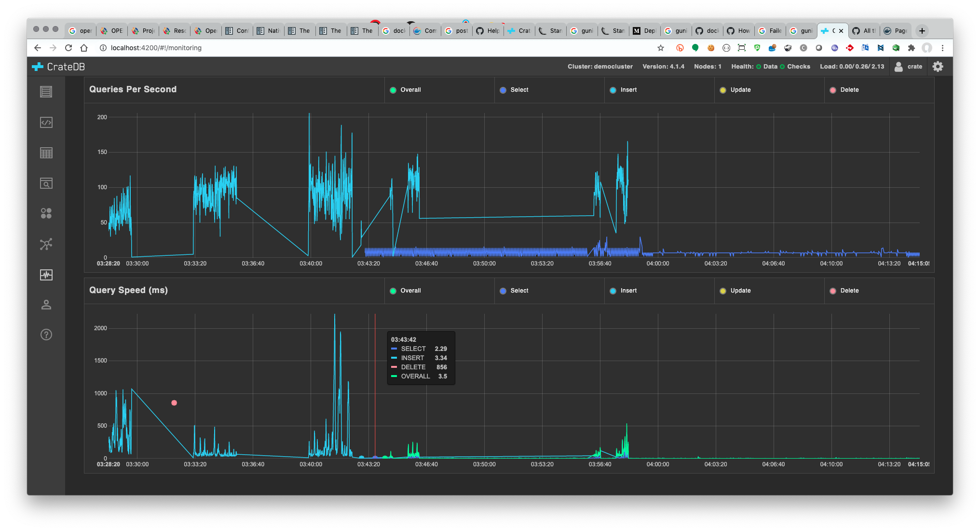Open the Privileges user page

[46, 305]
